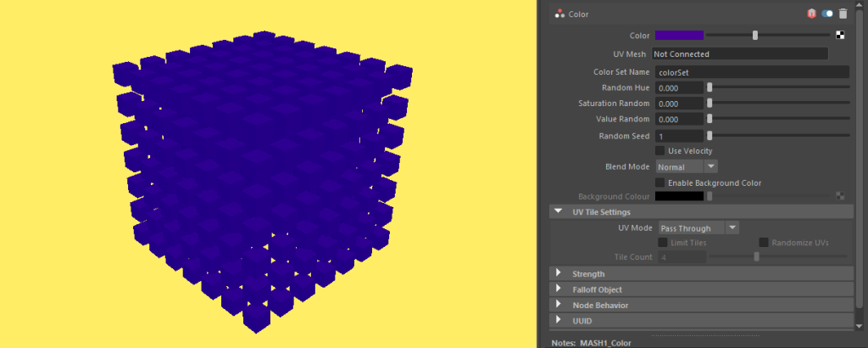Click the Background Colour map checker icon
Image resolution: width=868 pixels, height=348 pixels.
(840, 196)
